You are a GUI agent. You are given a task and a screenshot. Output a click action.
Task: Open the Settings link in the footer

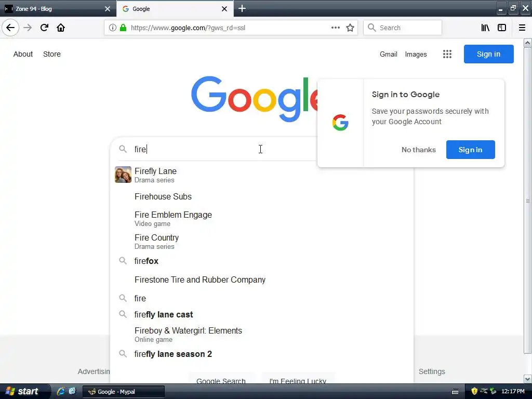click(x=432, y=371)
